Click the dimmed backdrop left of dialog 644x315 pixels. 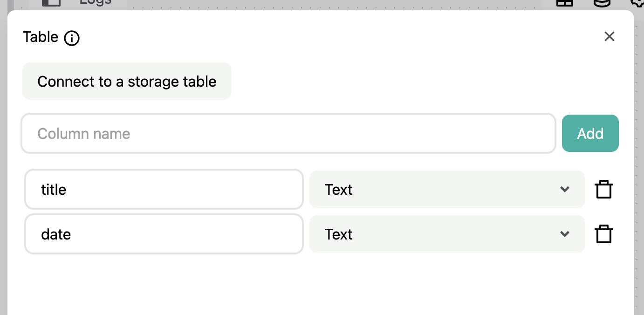[x=3, y=163]
